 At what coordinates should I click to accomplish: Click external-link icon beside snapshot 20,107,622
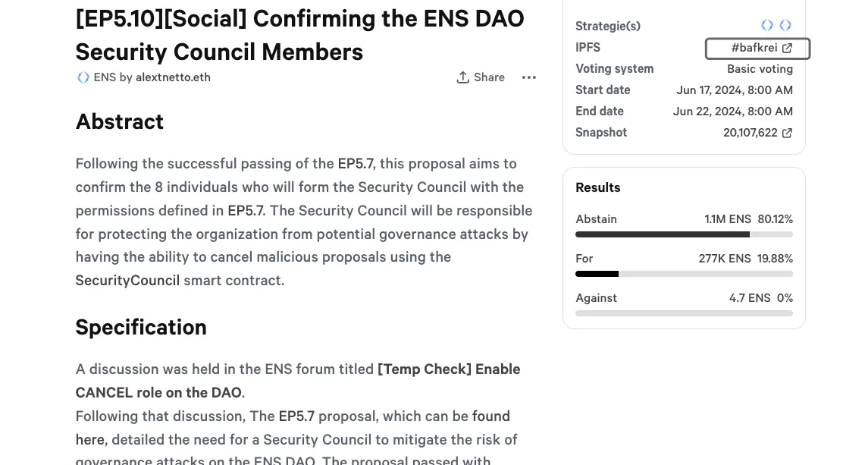[787, 133]
